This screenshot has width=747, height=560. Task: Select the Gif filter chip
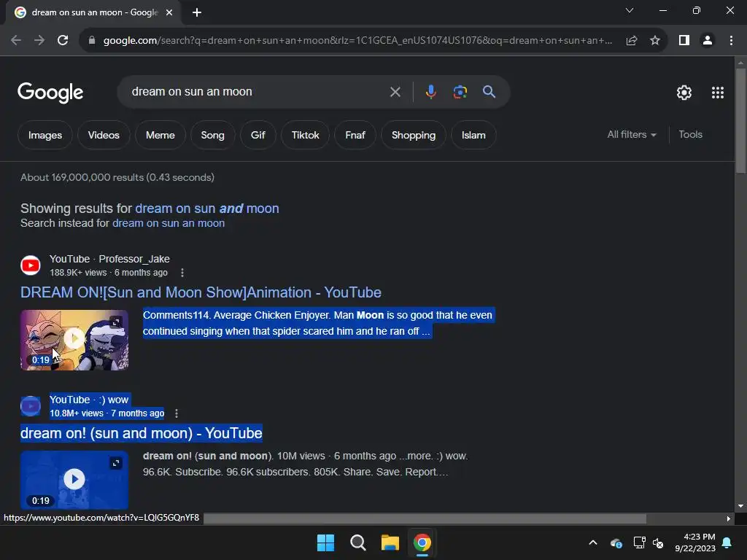click(258, 135)
